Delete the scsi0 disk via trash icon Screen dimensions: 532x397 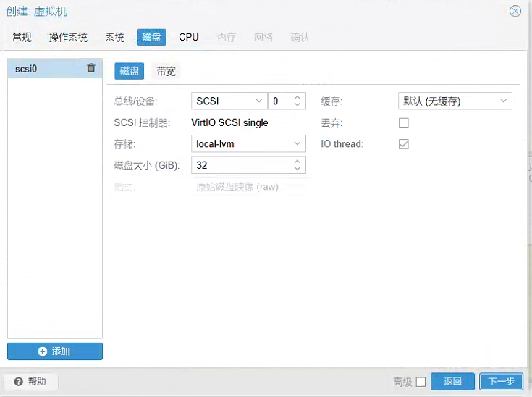coord(91,68)
